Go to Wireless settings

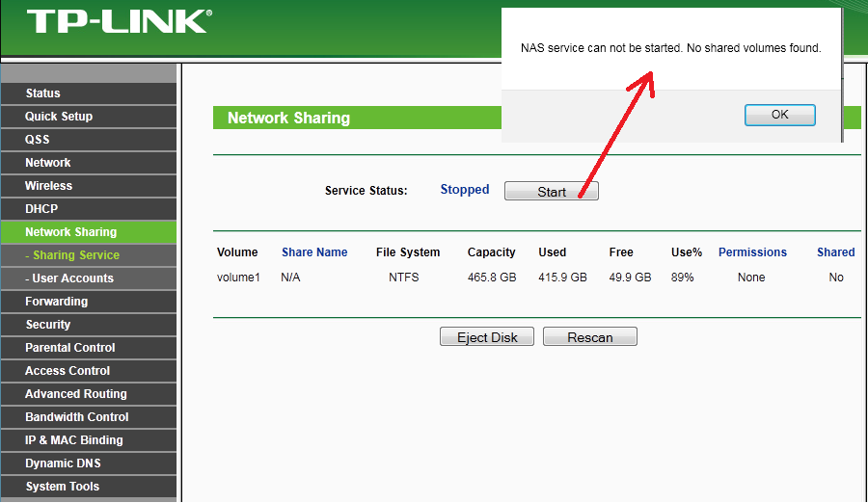(89, 186)
